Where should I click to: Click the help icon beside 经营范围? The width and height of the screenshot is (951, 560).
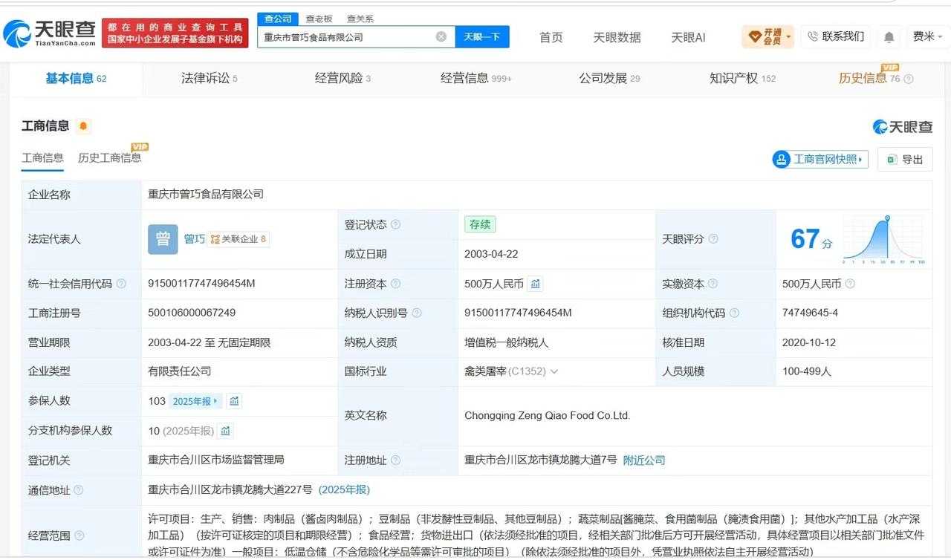[x=79, y=535]
